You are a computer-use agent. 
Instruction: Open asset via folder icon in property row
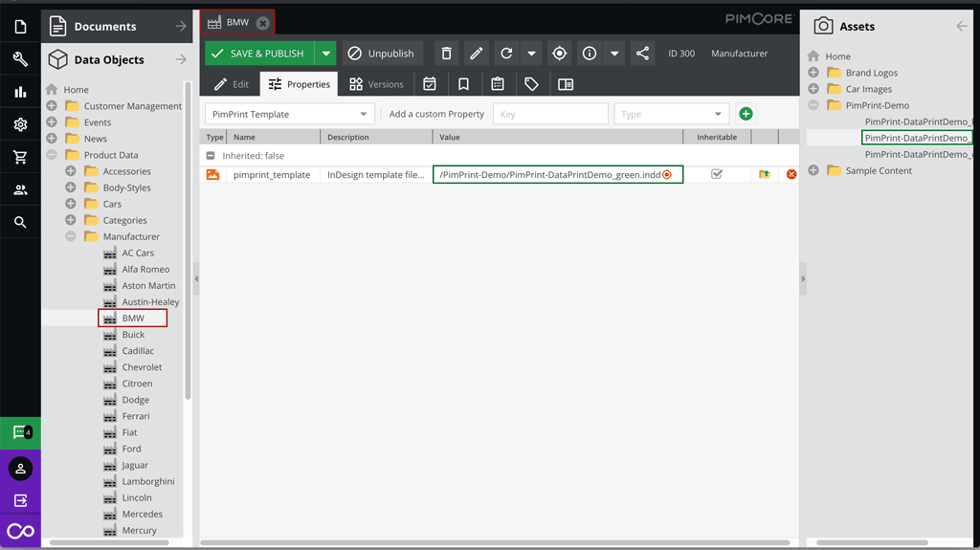(x=764, y=174)
